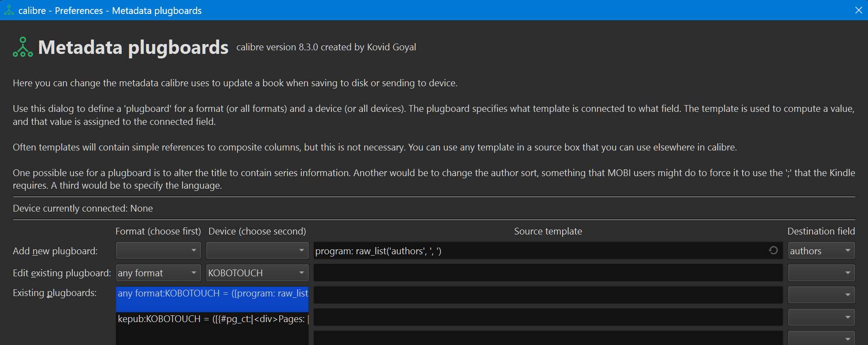This screenshot has height=345, width=868.
Task: Open the 'any format' existing plugboard dropdown
Action: (x=158, y=273)
